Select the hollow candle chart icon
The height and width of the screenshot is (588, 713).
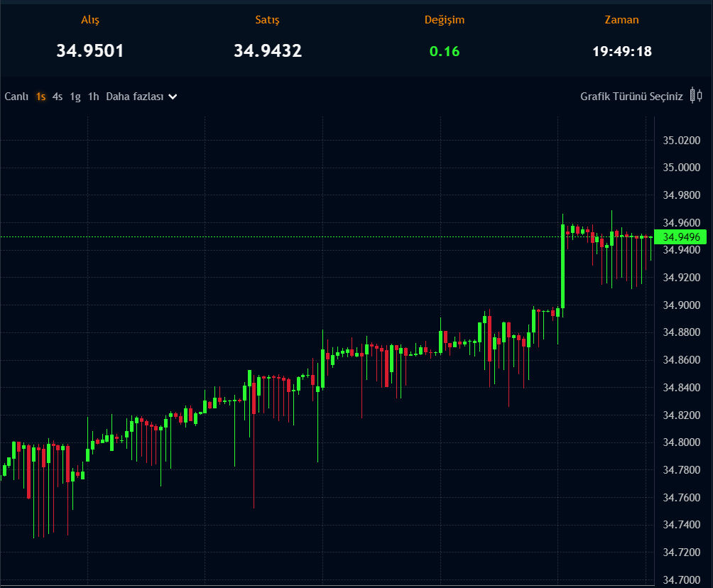pos(700,95)
